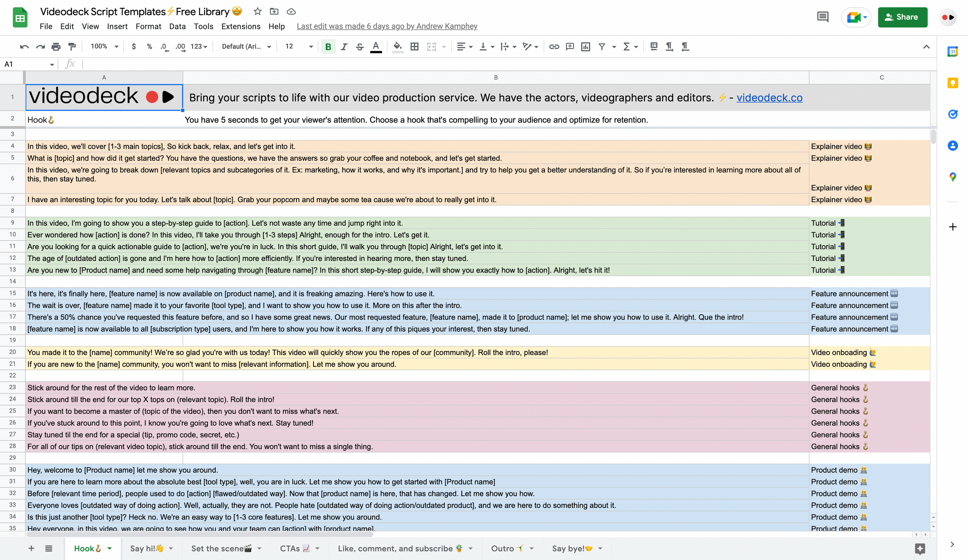The image size is (968, 560).
Task: Insert a link into the cell
Action: (x=554, y=47)
